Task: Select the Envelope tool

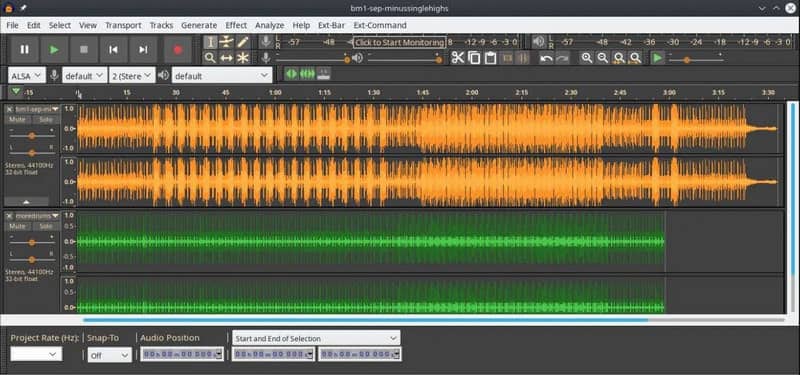Action: click(226, 42)
